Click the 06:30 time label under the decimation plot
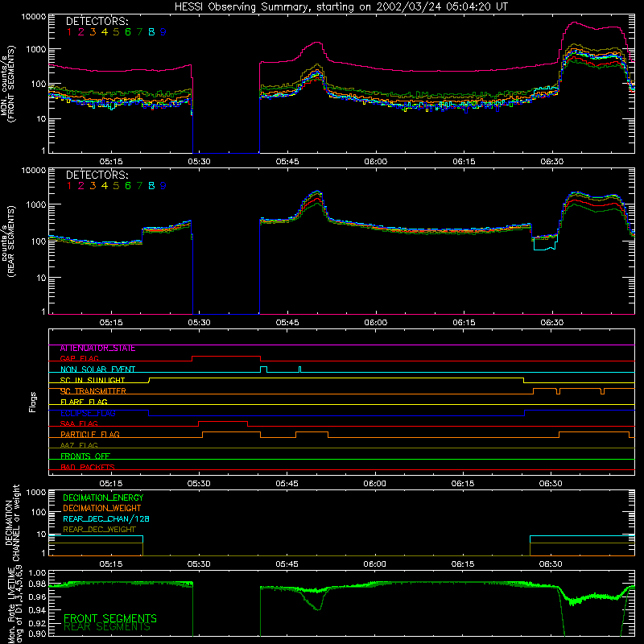This screenshot has height=644, width=644. [x=551, y=564]
